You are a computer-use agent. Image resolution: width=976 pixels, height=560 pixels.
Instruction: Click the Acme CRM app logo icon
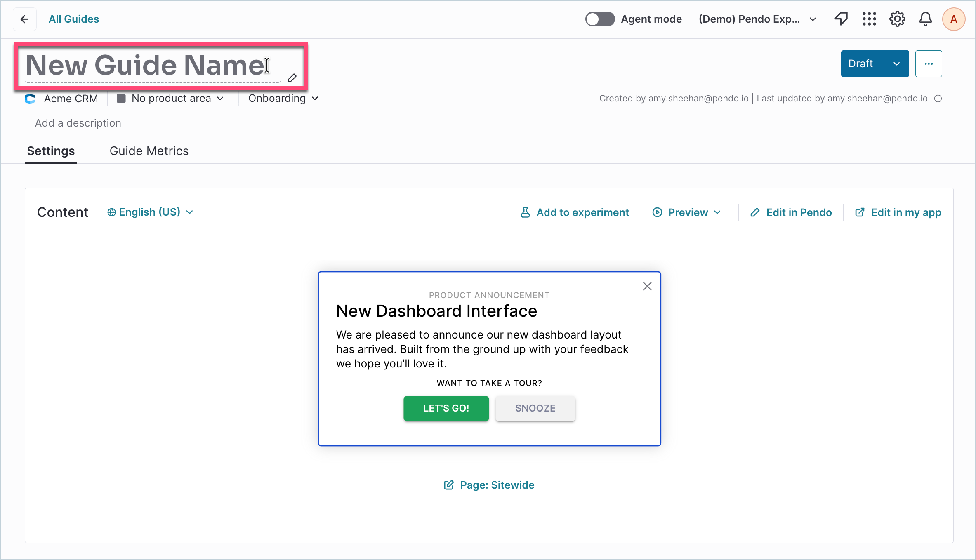(30, 99)
